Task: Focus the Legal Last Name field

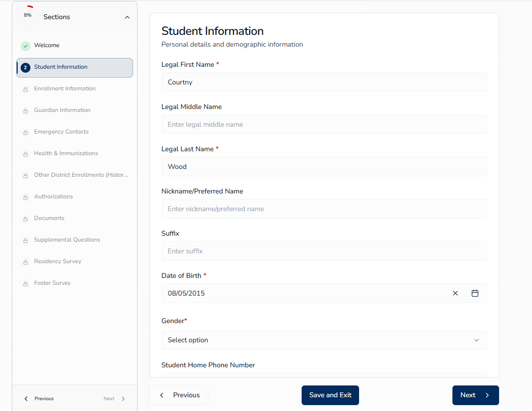Action: pos(324,166)
